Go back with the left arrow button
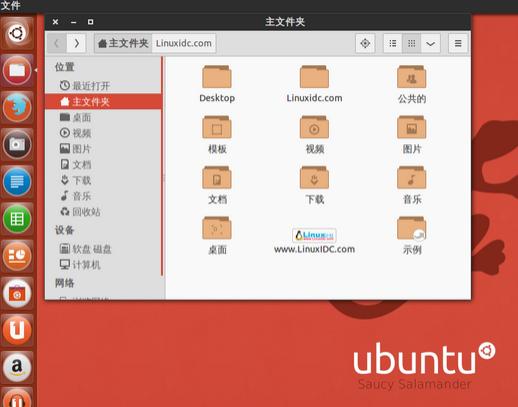 (57, 43)
